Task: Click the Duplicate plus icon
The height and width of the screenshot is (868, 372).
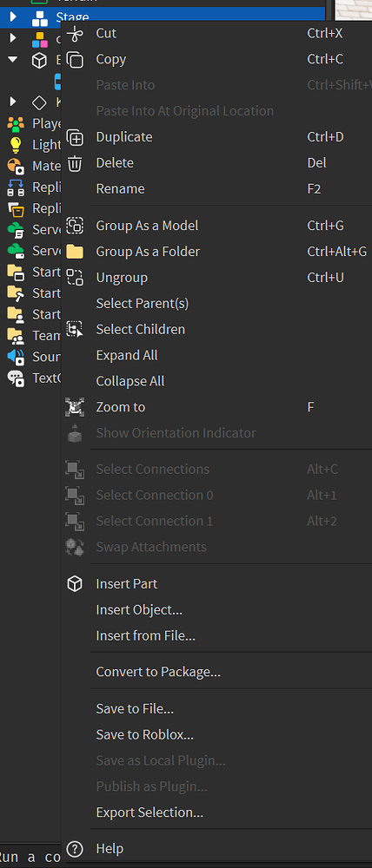Action: 74,137
